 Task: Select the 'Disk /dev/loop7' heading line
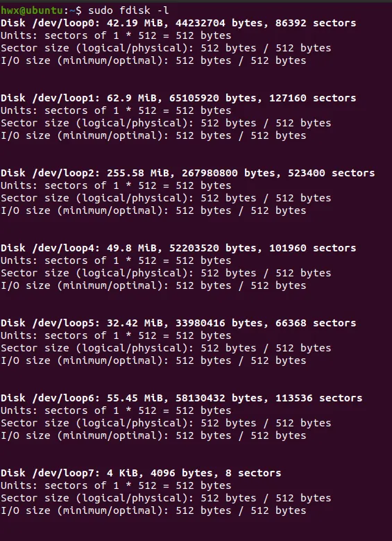[141, 473]
